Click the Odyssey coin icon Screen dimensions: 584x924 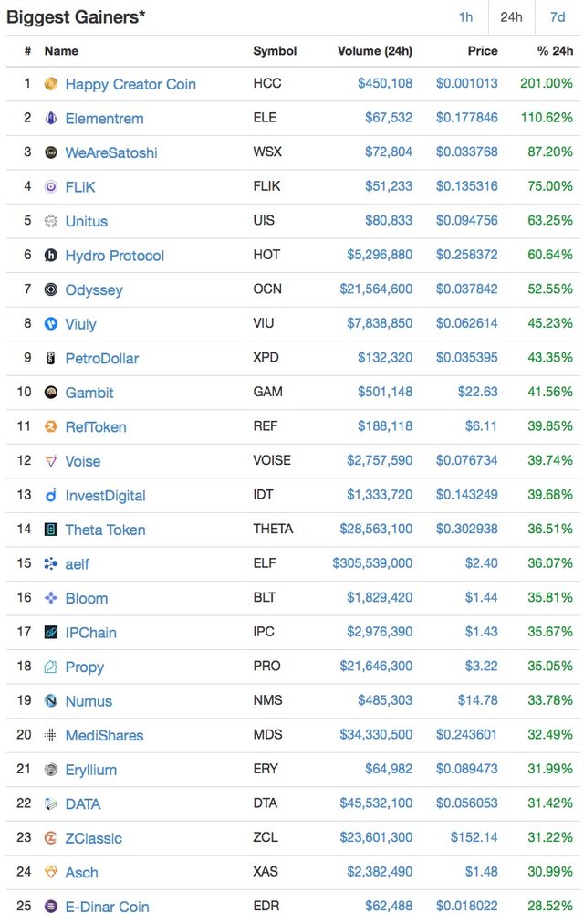51,289
